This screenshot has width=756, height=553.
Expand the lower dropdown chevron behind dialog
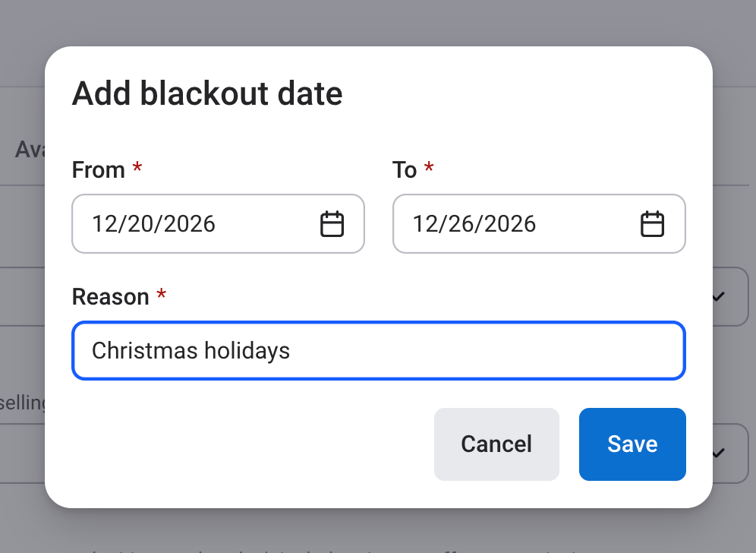coord(718,453)
